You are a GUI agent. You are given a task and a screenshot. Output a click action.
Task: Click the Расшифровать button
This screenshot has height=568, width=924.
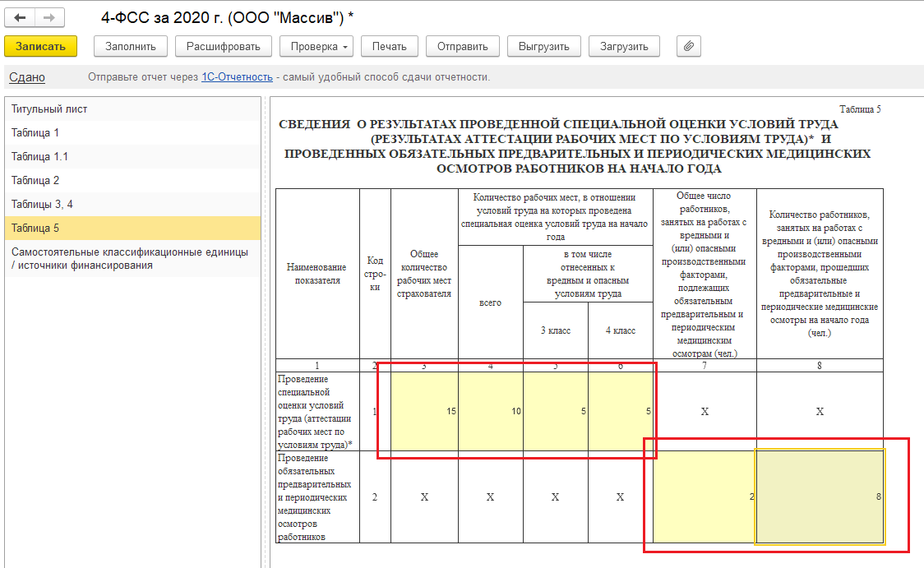pyautogui.click(x=224, y=46)
